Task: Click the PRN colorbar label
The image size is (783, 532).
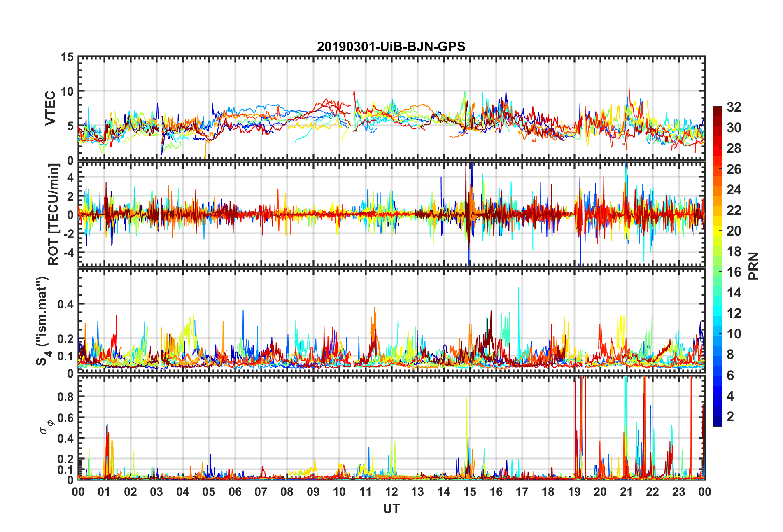Action: click(754, 266)
